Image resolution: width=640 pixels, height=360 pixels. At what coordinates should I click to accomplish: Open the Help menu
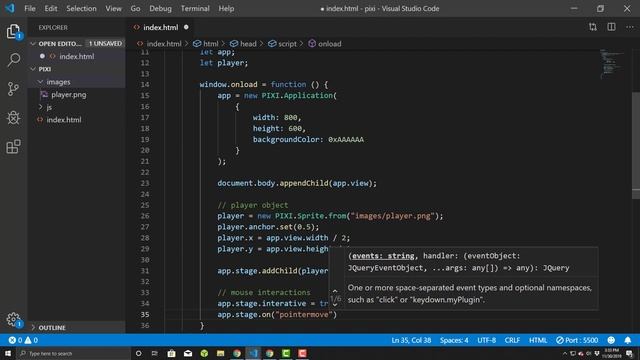tap(226, 9)
